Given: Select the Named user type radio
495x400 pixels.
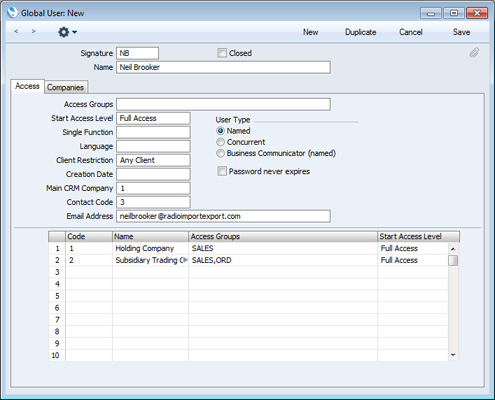Looking at the screenshot, I should tap(220, 131).
